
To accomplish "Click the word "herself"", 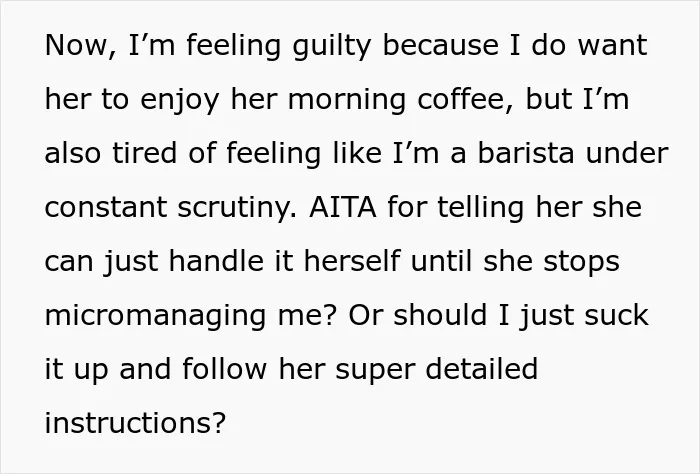I will [x=352, y=261].
